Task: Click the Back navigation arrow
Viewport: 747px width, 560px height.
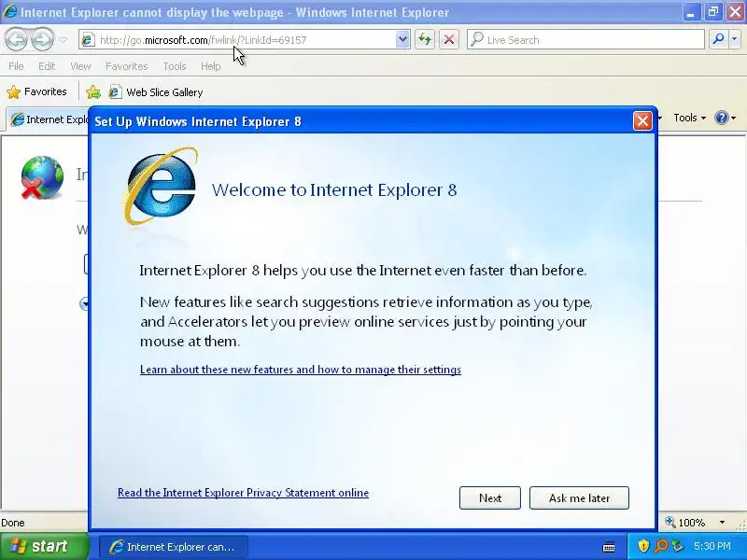Action: (16, 39)
